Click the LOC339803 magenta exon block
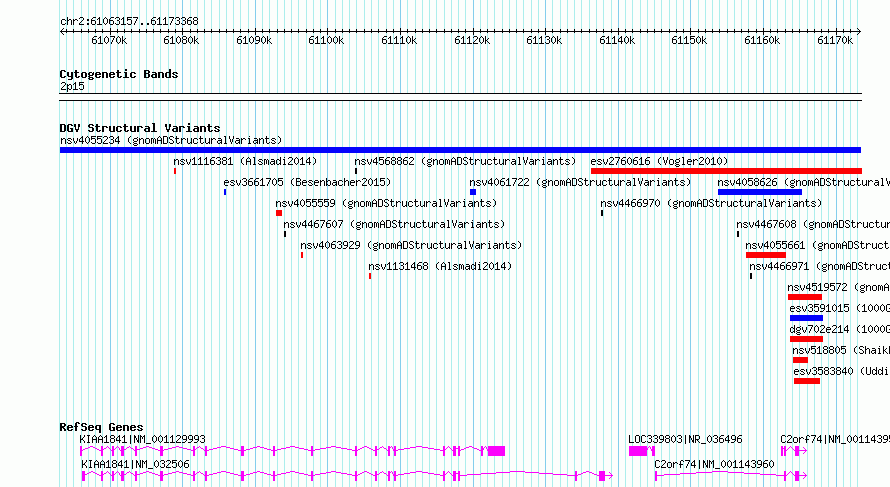The height and width of the screenshot is (487, 890). pos(638,451)
